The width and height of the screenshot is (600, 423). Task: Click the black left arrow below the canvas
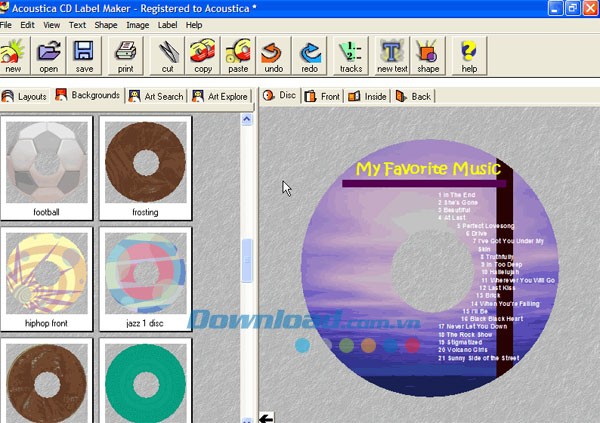click(266, 418)
